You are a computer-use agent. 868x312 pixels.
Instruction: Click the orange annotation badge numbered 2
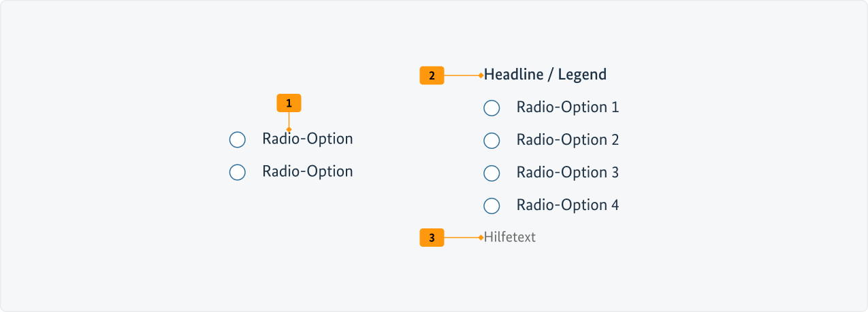[432, 75]
